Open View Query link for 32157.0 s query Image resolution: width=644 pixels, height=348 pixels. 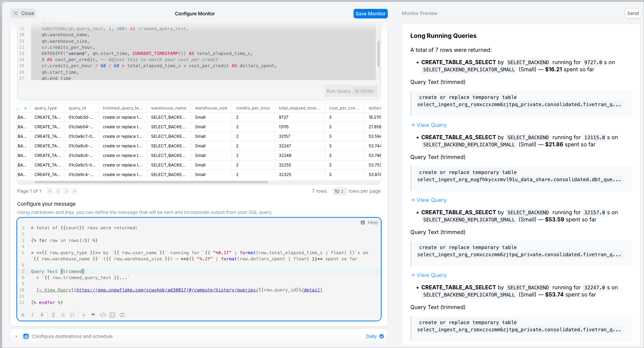(428, 275)
